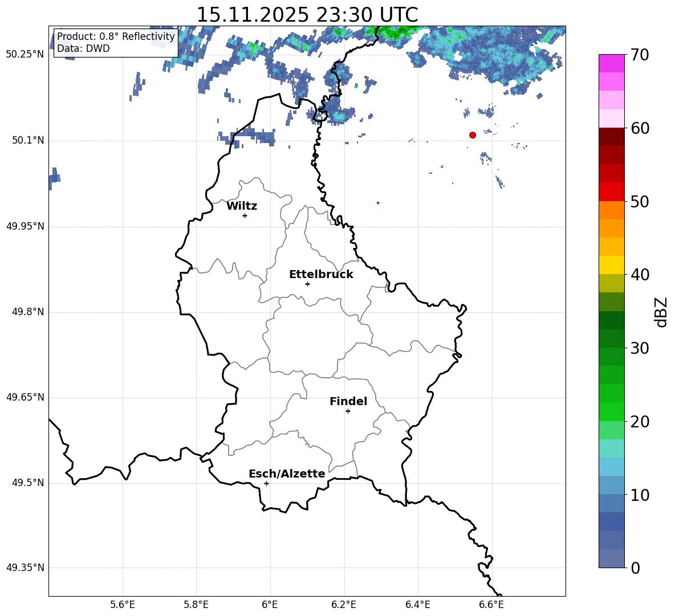Click the colorbar tick label 10
Viewport: 675px width, 616px height.
tap(639, 495)
